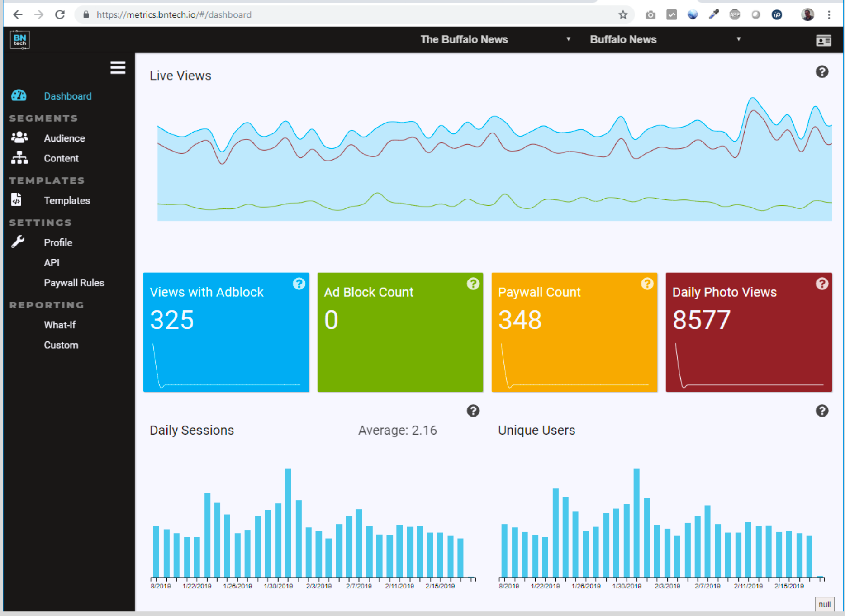Open Live Views help question mark

pyautogui.click(x=821, y=72)
